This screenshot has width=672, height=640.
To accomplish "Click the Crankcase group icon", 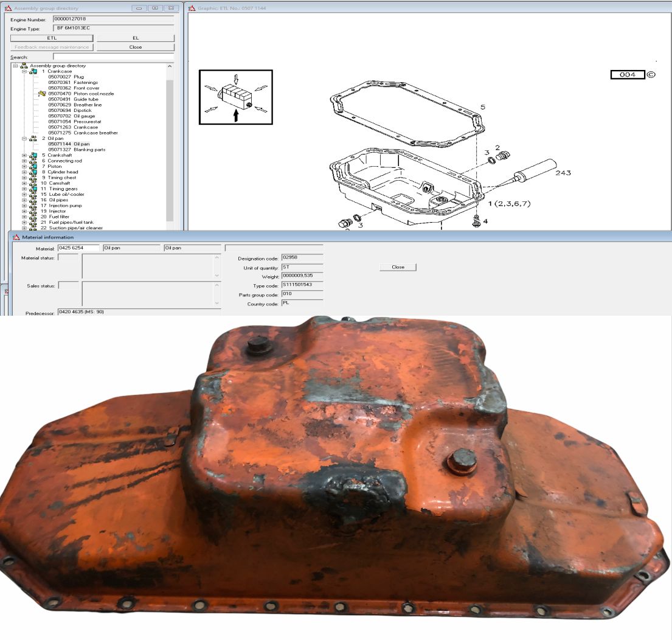I will [33, 71].
